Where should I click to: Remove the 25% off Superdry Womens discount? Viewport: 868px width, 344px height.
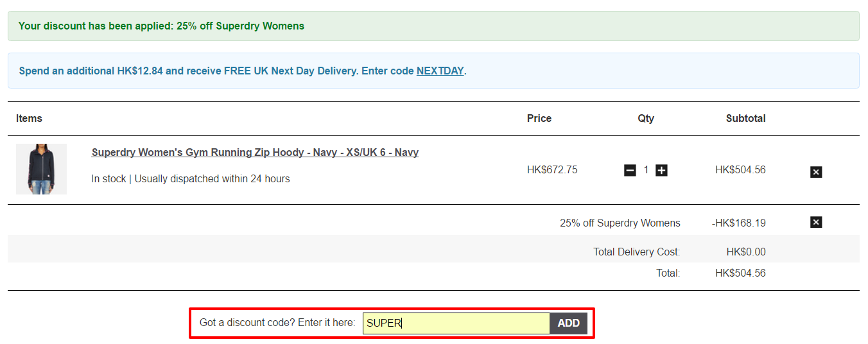(816, 222)
